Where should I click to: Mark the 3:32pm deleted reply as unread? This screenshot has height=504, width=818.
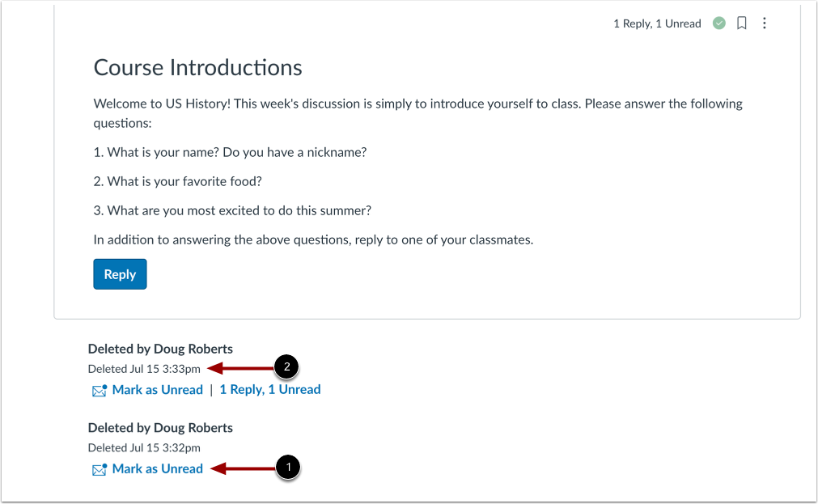pyautogui.click(x=157, y=468)
